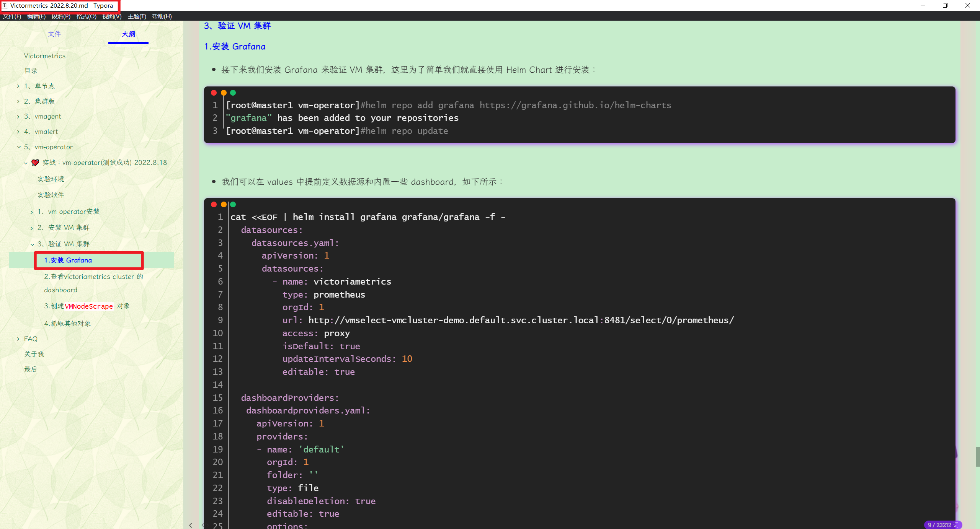The height and width of the screenshot is (529, 980).
Task: Expand the 4、vmalert outline section
Action: pyautogui.click(x=18, y=132)
